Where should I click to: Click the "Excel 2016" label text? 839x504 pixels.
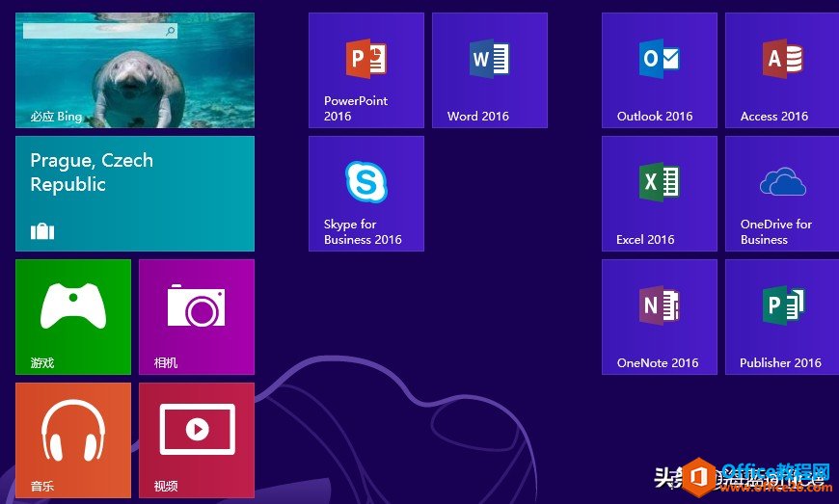pyautogui.click(x=645, y=239)
